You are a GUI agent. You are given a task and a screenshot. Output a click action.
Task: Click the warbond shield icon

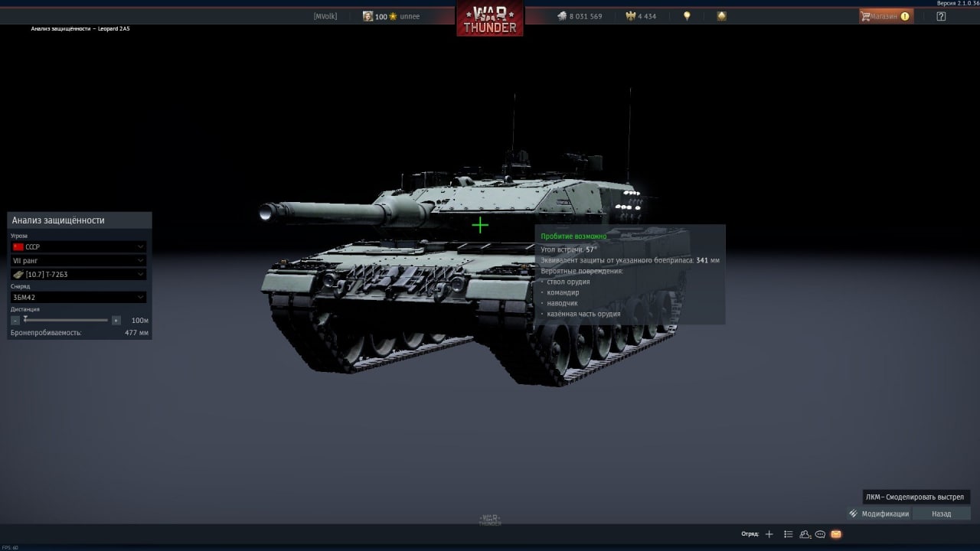click(x=721, y=16)
